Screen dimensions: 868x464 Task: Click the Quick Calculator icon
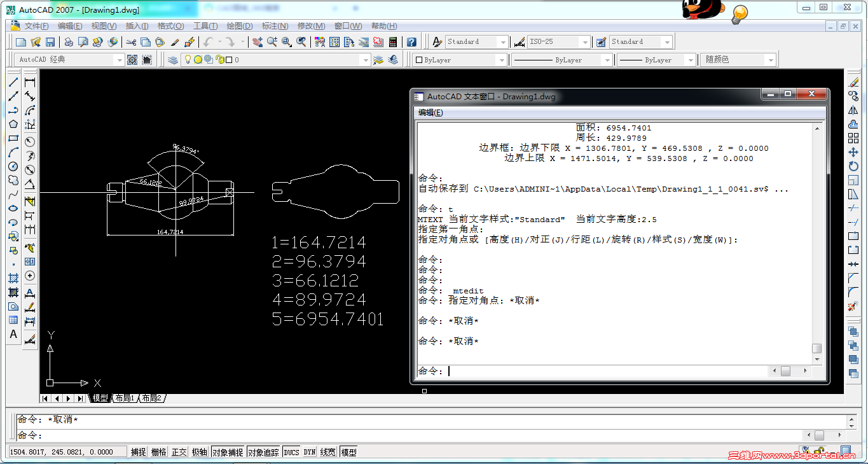tap(393, 42)
